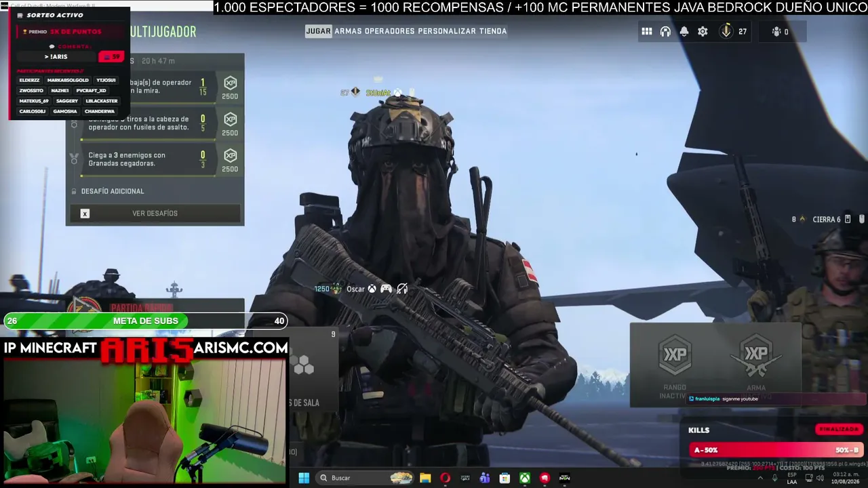Click the META DE SUBS progress bar
868x488 pixels.
[x=146, y=321]
